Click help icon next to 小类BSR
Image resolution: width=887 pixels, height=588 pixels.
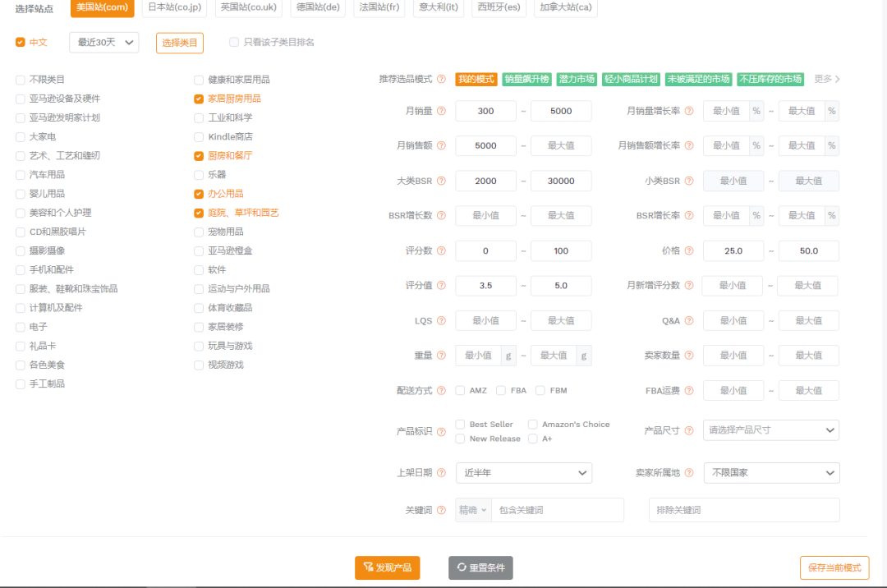(x=689, y=181)
